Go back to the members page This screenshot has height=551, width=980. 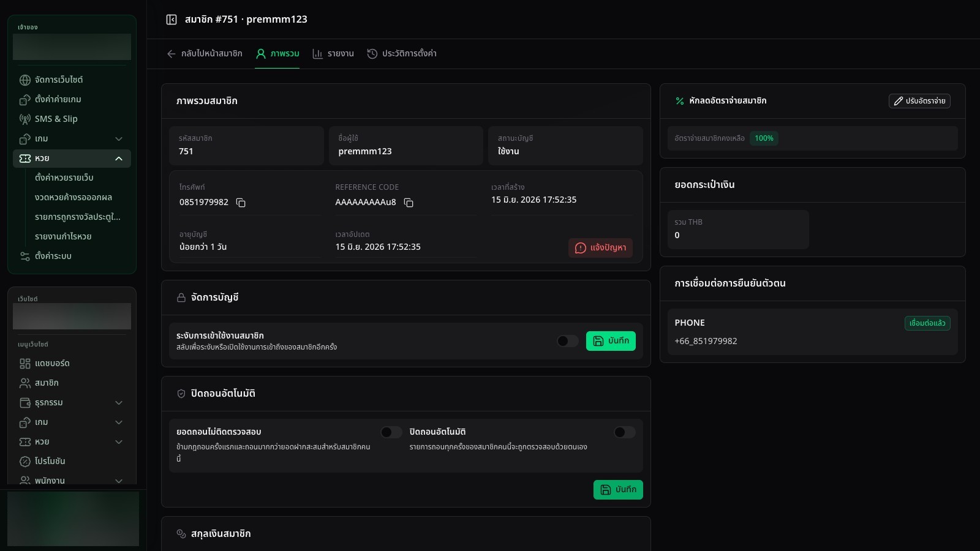205,54
